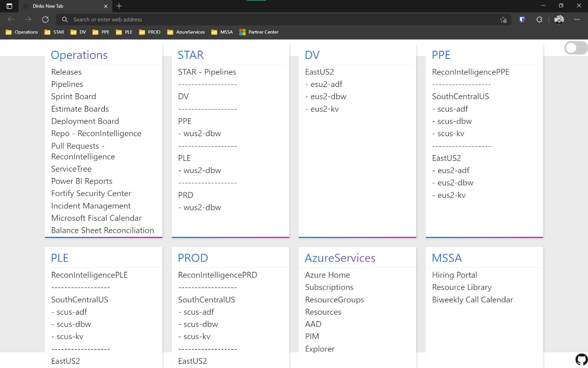Open Balance Sheet Reconciliation link
Viewport: 588px width, 368px height.
click(x=102, y=230)
